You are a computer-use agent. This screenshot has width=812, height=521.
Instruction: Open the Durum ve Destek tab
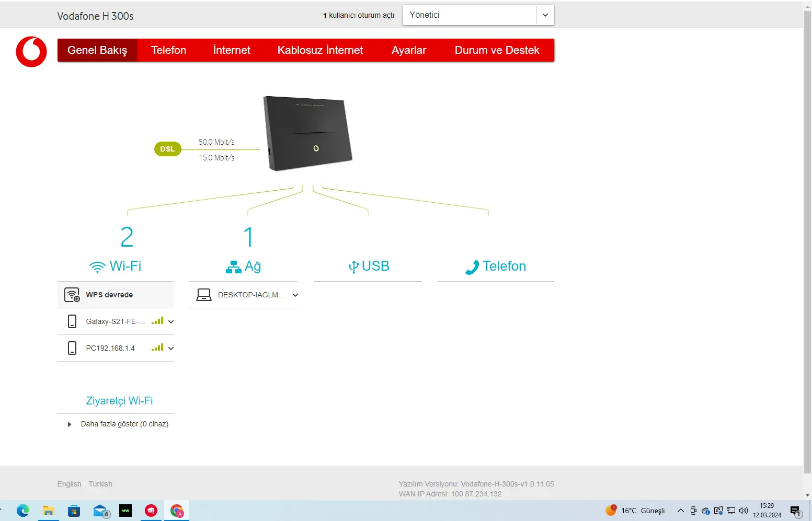click(497, 50)
